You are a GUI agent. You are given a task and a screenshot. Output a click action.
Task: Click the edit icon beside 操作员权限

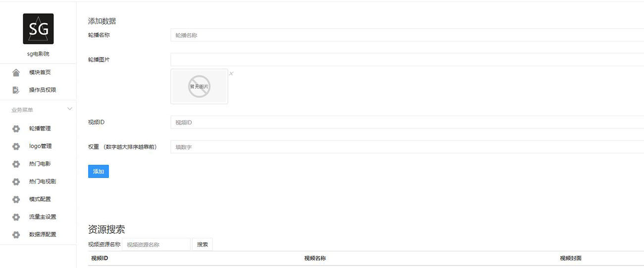coord(16,90)
